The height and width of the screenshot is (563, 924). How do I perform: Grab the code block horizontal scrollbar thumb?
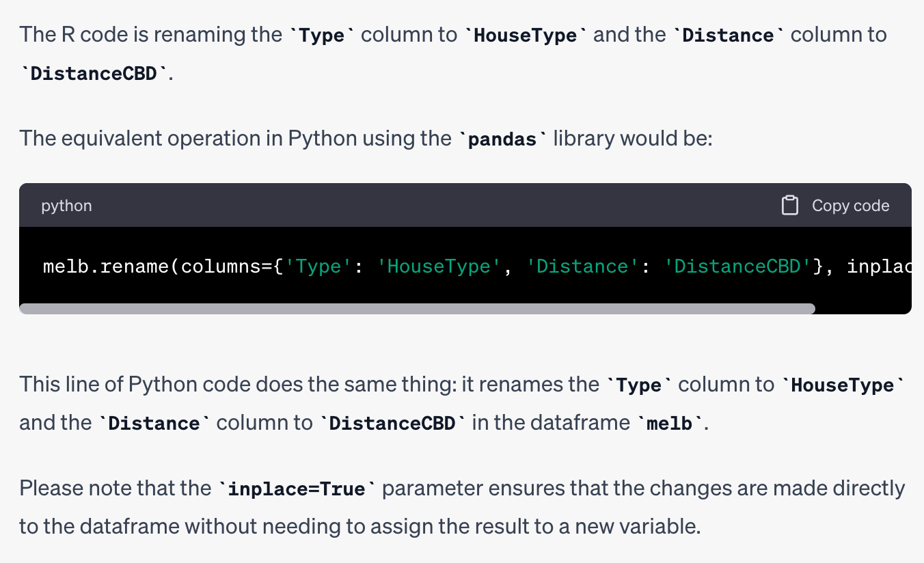(417, 309)
